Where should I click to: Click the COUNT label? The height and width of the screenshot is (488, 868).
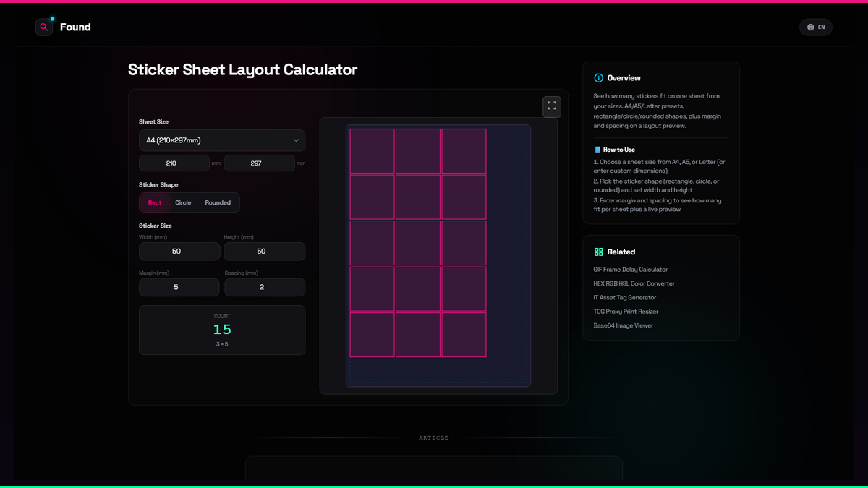coord(222,317)
